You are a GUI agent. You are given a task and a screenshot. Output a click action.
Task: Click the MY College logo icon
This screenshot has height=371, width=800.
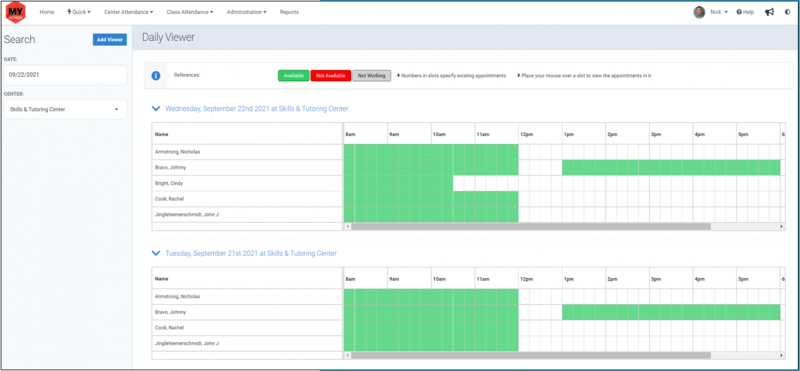[15, 12]
